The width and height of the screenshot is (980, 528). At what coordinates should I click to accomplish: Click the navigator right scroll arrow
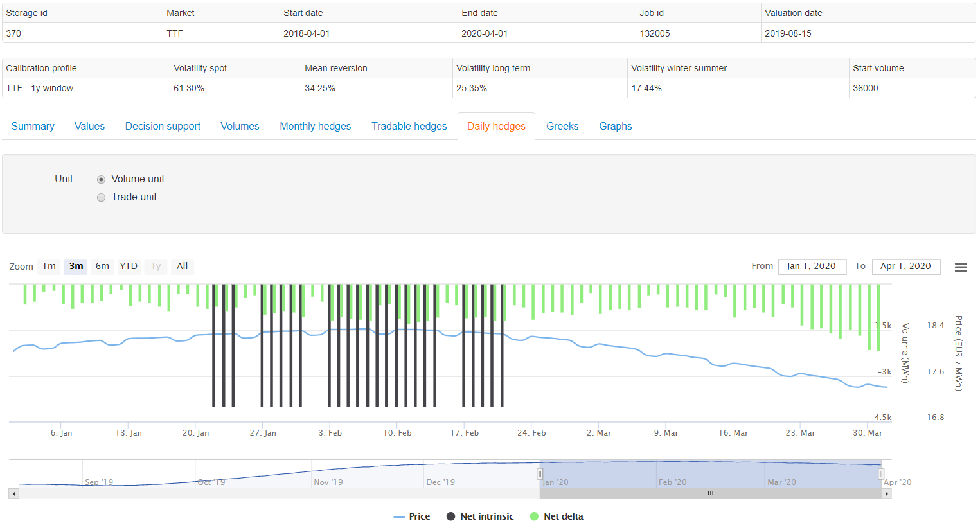[x=887, y=494]
